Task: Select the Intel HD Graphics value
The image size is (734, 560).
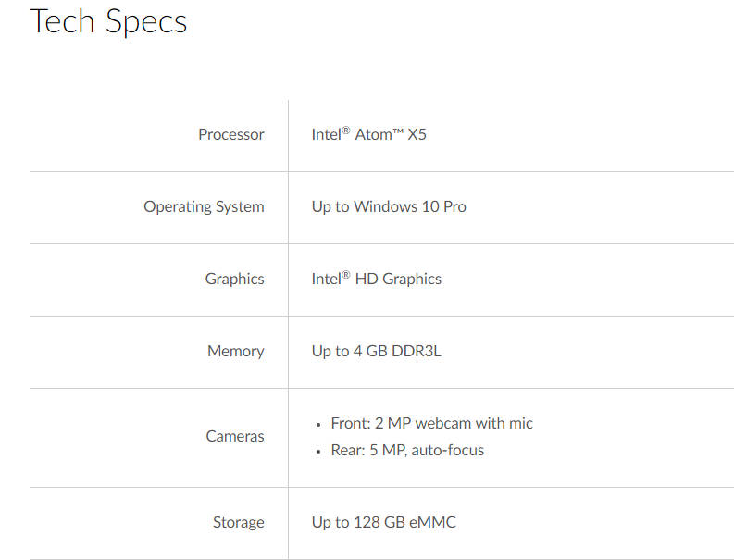Action: click(x=376, y=280)
